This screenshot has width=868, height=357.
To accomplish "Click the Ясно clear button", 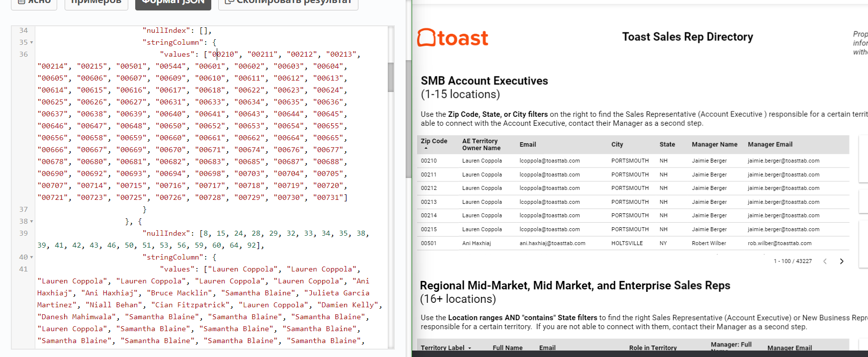I will pos(34,2).
